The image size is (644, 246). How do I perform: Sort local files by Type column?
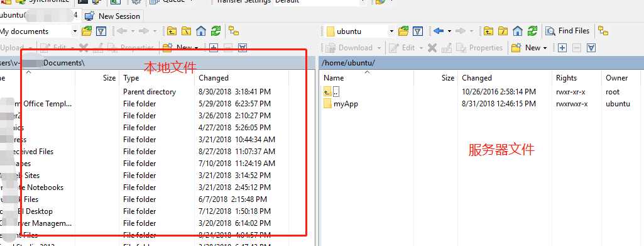tap(156, 78)
